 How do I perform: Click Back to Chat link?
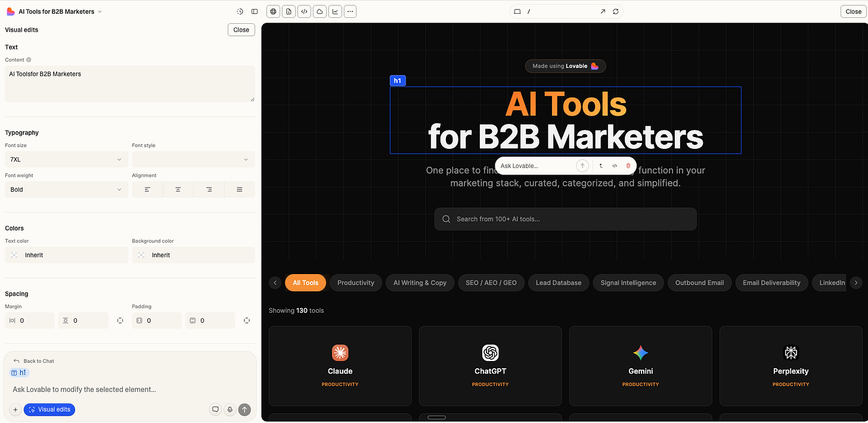click(34, 361)
